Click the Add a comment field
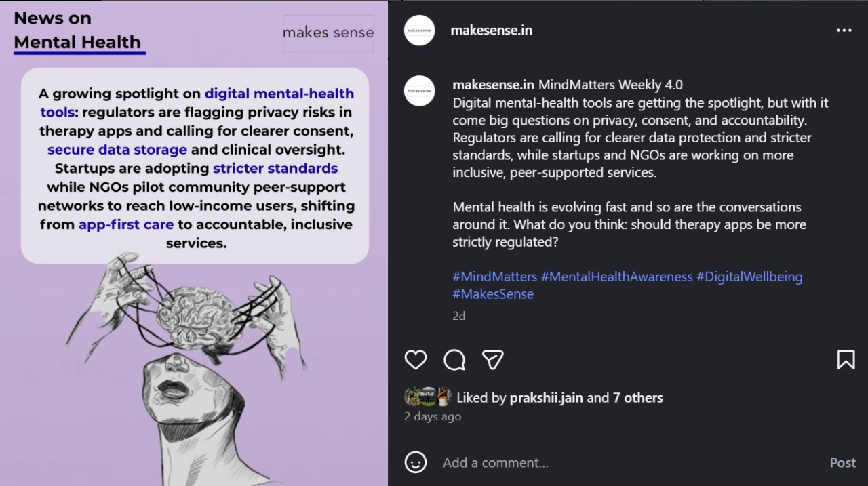The height and width of the screenshot is (486, 868). 610,462
